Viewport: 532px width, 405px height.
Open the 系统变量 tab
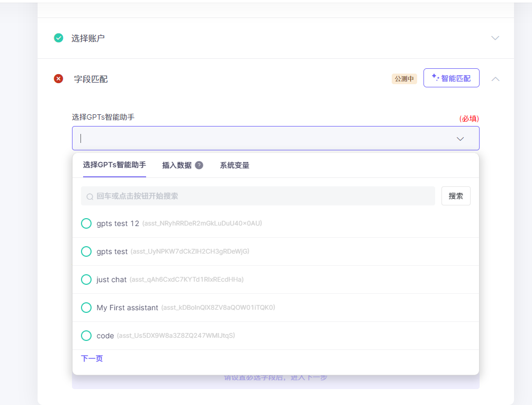235,165
